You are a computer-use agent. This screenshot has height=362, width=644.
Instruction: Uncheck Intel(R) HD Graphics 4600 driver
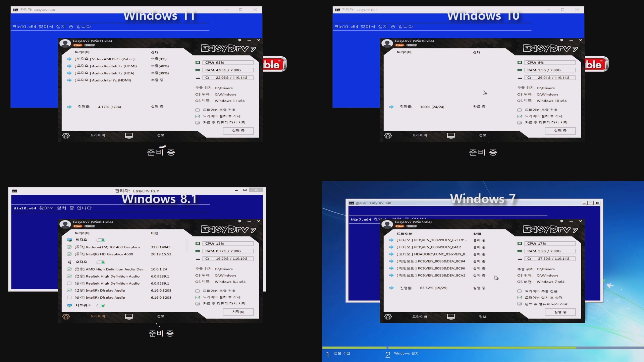69,254
